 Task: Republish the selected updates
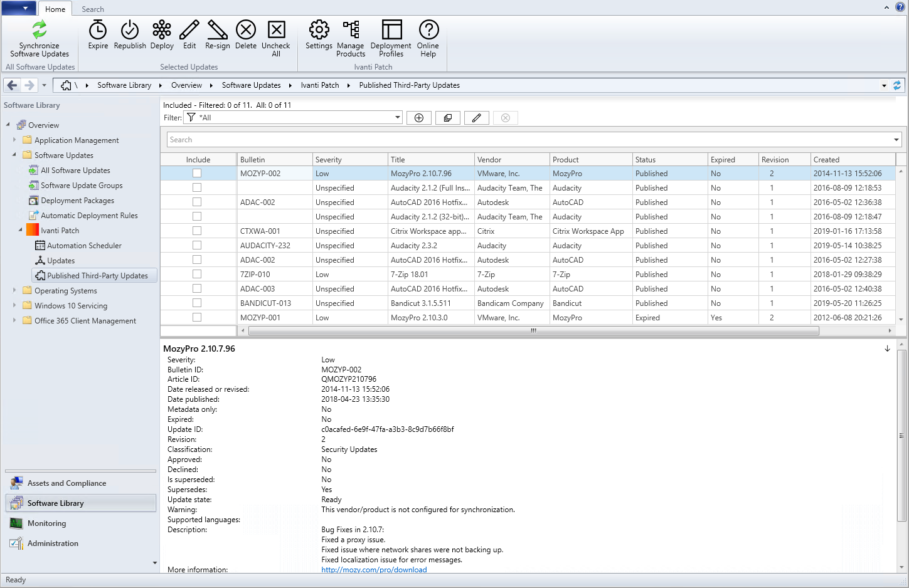(x=130, y=30)
